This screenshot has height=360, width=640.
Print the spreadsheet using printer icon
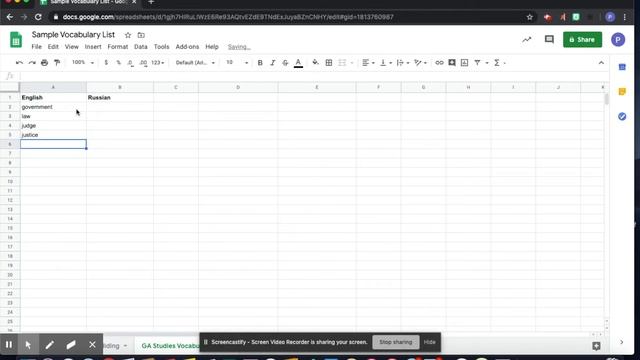click(x=44, y=63)
